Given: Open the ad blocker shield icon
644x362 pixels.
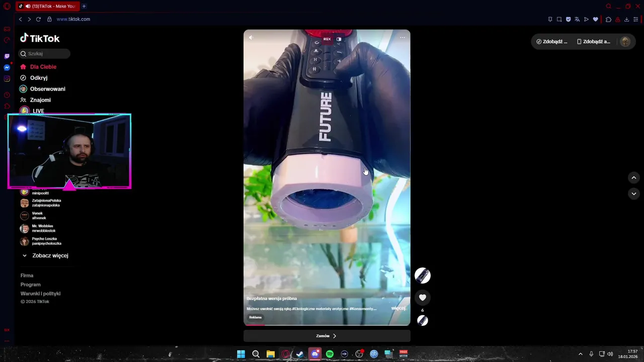Looking at the screenshot, I should point(568,19).
